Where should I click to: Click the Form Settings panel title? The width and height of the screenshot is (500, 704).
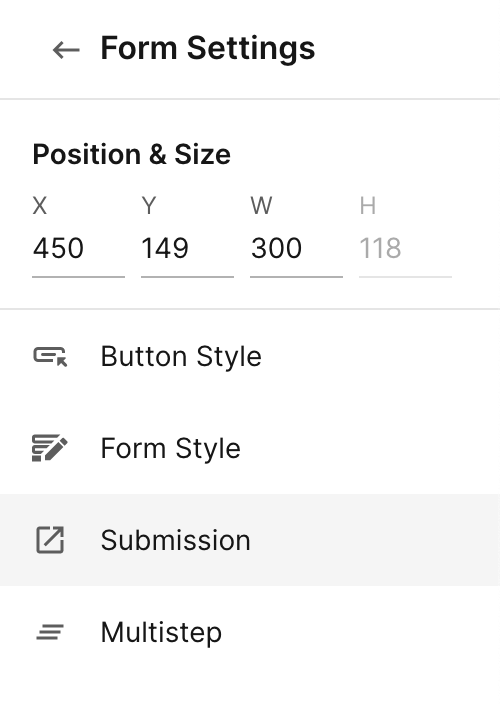pyautogui.click(x=208, y=48)
